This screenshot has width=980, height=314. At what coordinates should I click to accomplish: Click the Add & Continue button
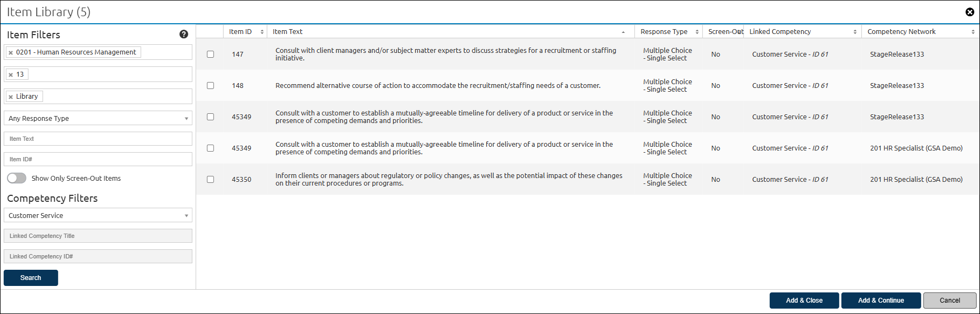(x=881, y=301)
